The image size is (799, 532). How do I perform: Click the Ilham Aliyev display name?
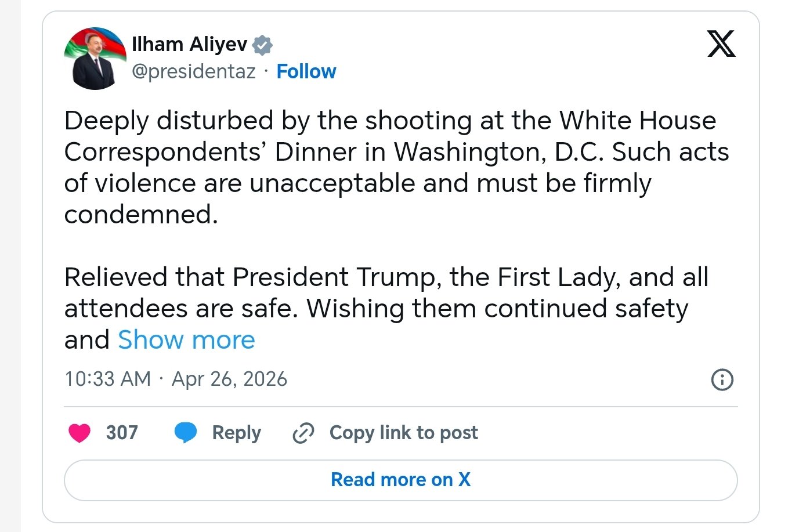click(189, 44)
